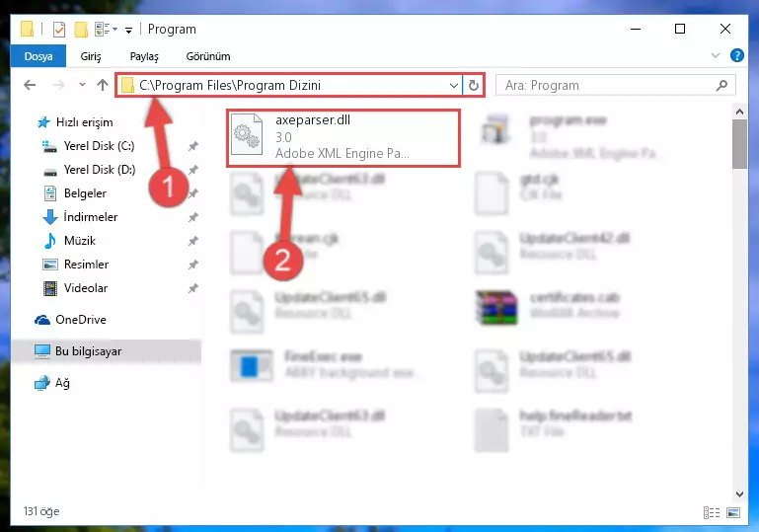Viewport: 759px width, 532px height.
Task: Click the pin icon beside Yerel Disk (D:)
Action: click(193, 170)
